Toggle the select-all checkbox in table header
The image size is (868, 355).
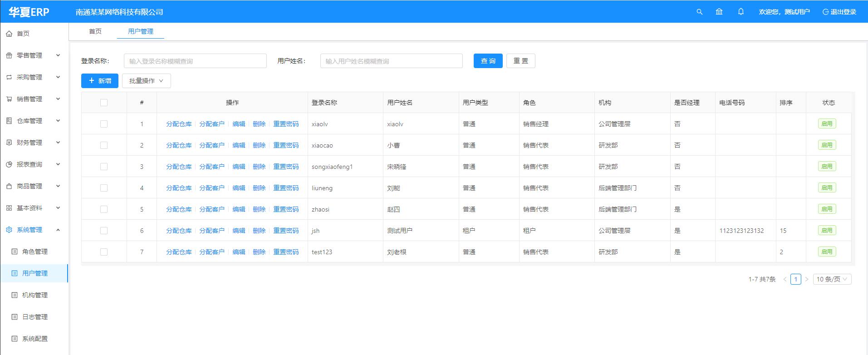coord(104,103)
